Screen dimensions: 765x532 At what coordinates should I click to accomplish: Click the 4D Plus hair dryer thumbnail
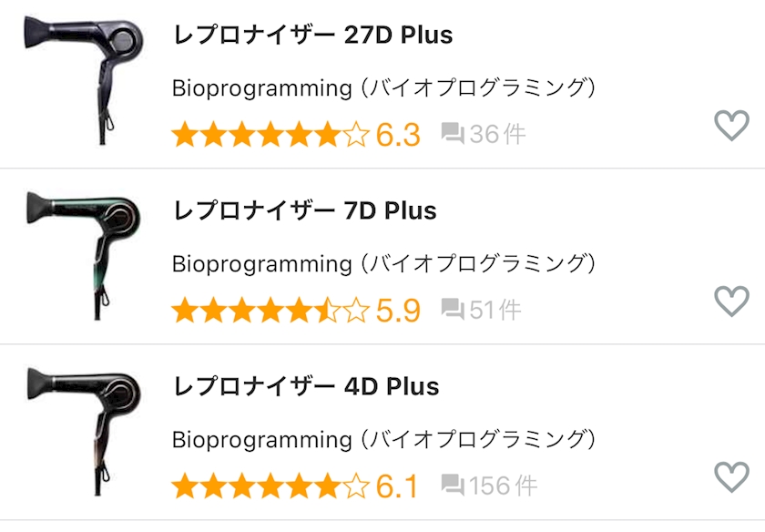tap(83, 432)
